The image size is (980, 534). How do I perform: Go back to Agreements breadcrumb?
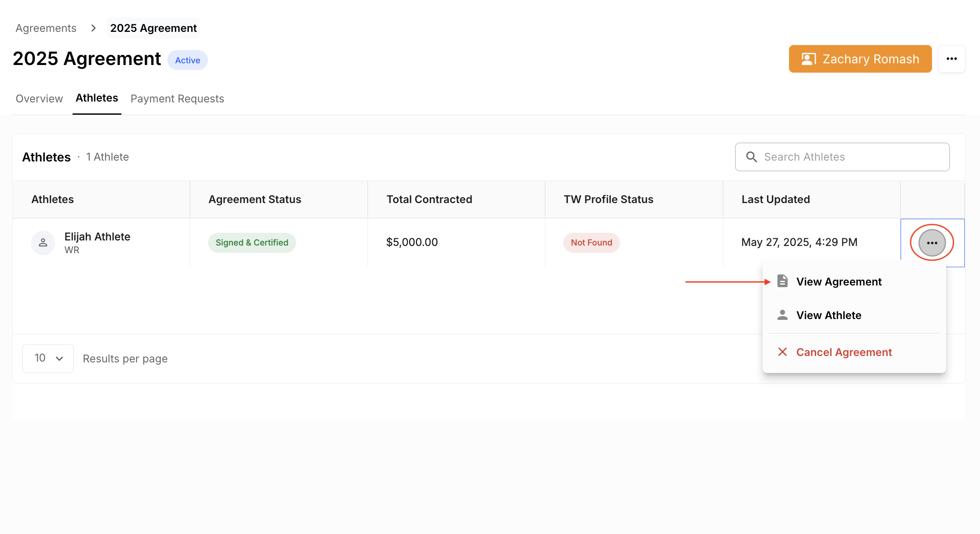pyautogui.click(x=46, y=28)
